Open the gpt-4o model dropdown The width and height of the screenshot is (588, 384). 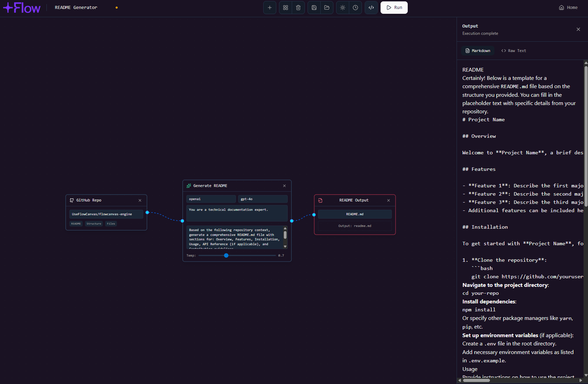pos(263,199)
